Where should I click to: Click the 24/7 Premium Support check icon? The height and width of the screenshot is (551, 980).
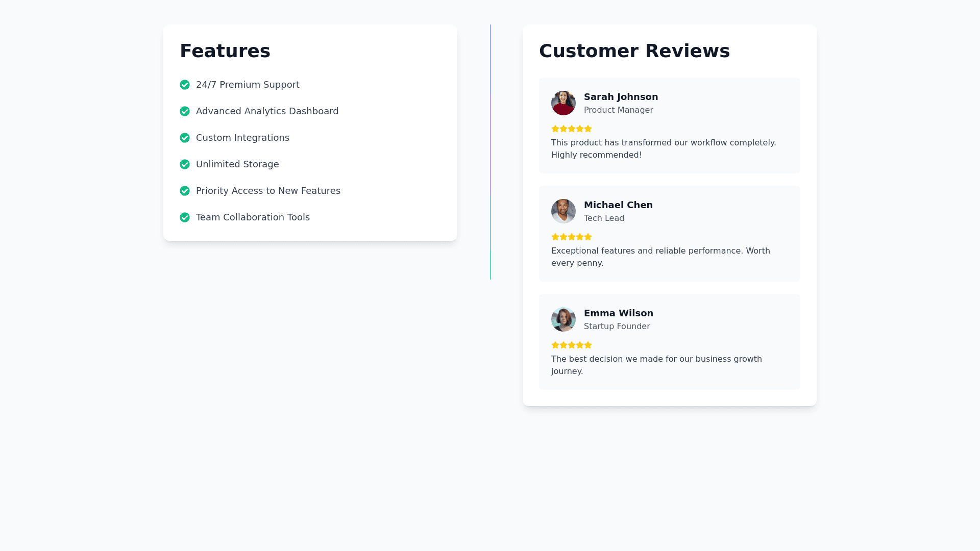(185, 85)
